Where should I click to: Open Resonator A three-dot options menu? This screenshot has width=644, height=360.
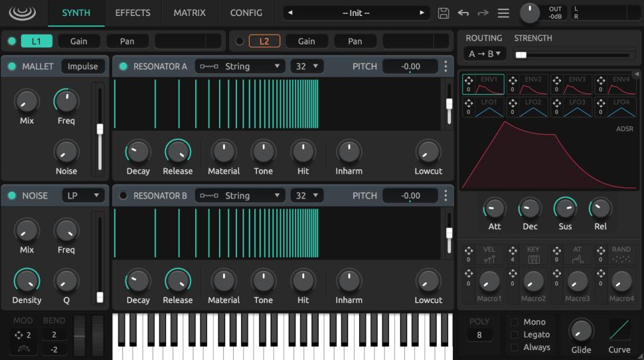pyautogui.click(x=445, y=66)
